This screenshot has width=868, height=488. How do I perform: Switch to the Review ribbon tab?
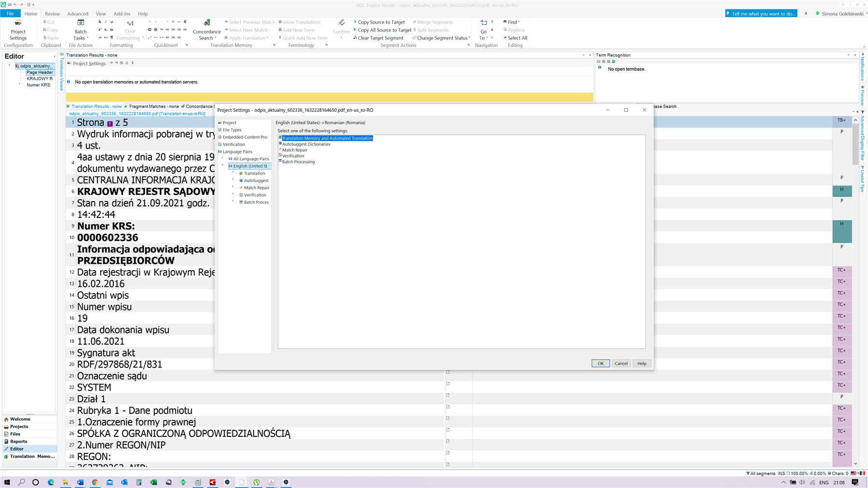coord(52,14)
